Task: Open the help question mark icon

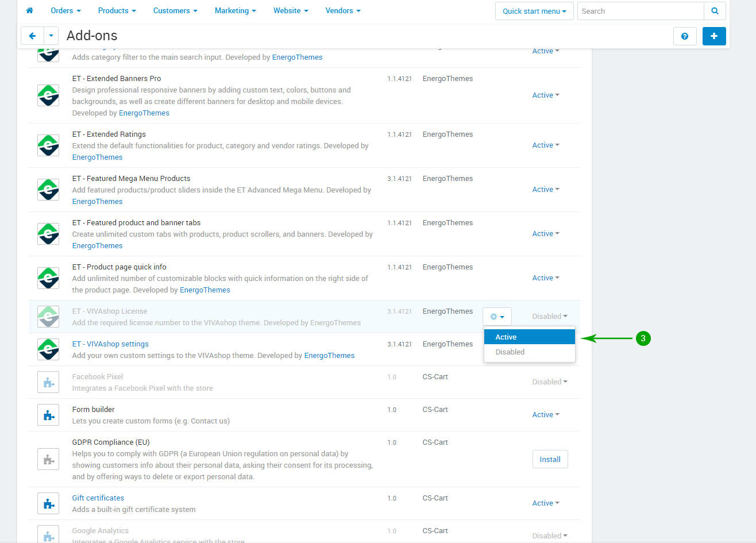Action: (685, 36)
